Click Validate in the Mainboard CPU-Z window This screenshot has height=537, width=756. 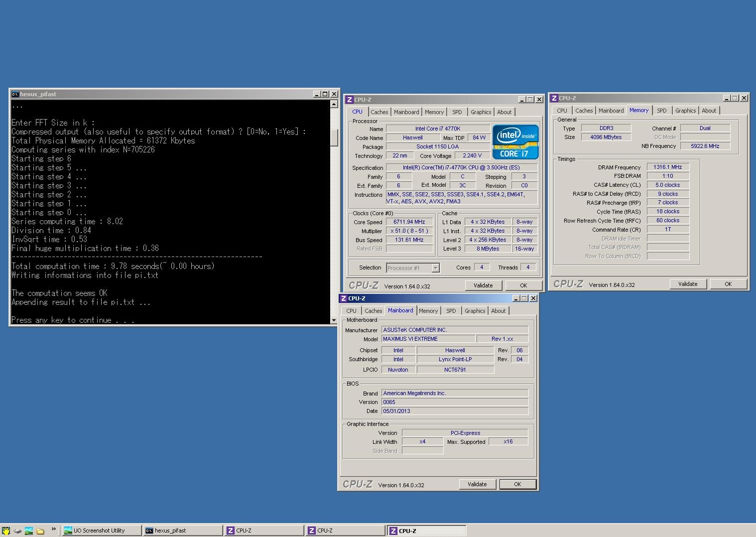477,484
